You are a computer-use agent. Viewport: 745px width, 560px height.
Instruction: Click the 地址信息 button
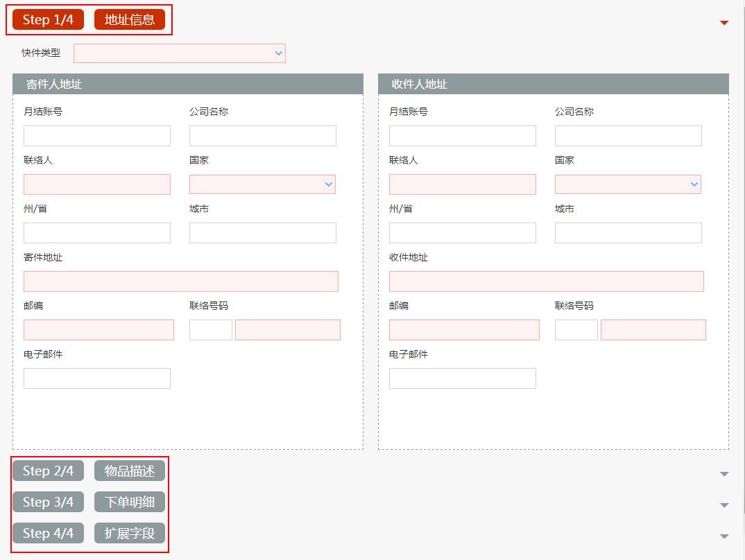(x=130, y=19)
